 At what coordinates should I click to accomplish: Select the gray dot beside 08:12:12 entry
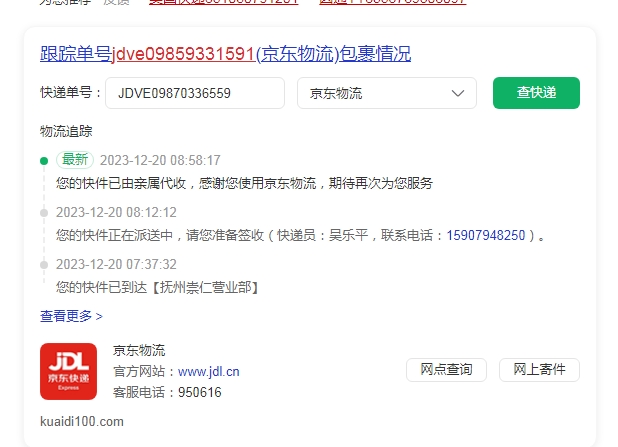(x=44, y=213)
